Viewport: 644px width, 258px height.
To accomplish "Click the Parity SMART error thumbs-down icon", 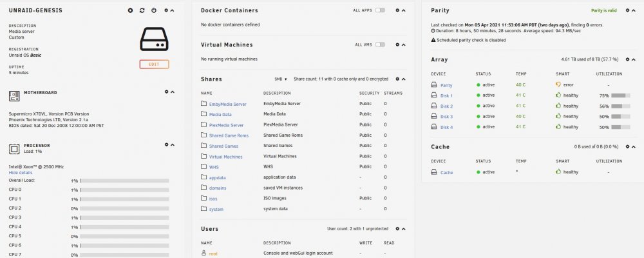I will [x=558, y=84].
